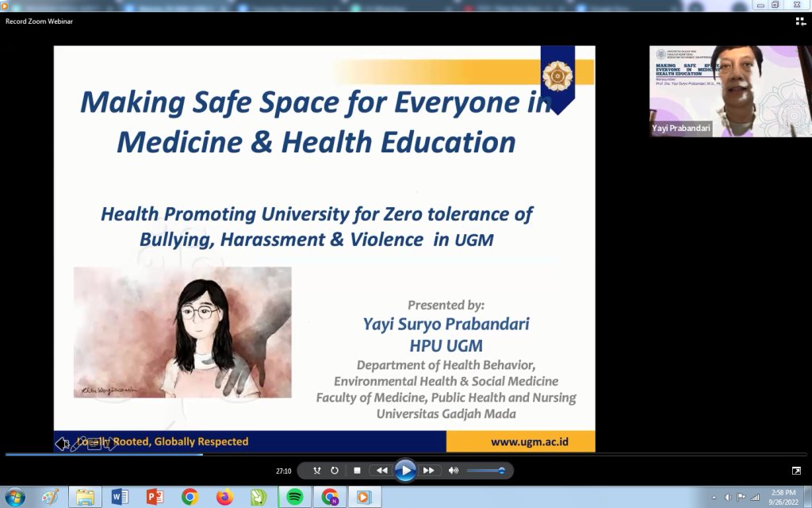Screen dimensions: 812x508
Task: Click the fast forward button
Action: [x=429, y=471]
